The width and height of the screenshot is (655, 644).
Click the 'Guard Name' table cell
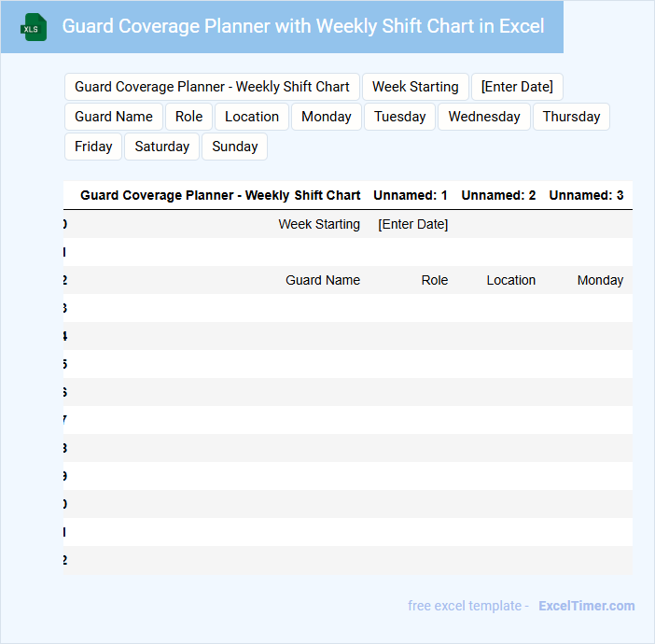pos(323,280)
